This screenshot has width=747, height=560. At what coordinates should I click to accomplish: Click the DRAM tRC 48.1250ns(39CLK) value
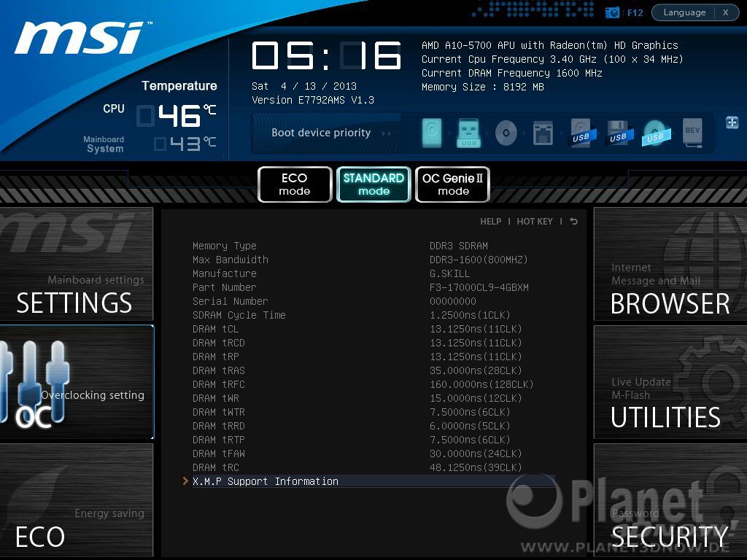[x=476, y=467]
